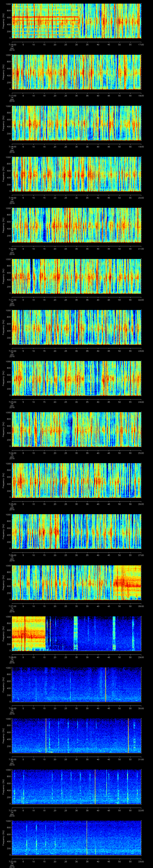This screenshot has height=868, width=153.
Task: Click the red 600 Hz band in the 7:16:00 panel
Action: click(x=45, y=17)
